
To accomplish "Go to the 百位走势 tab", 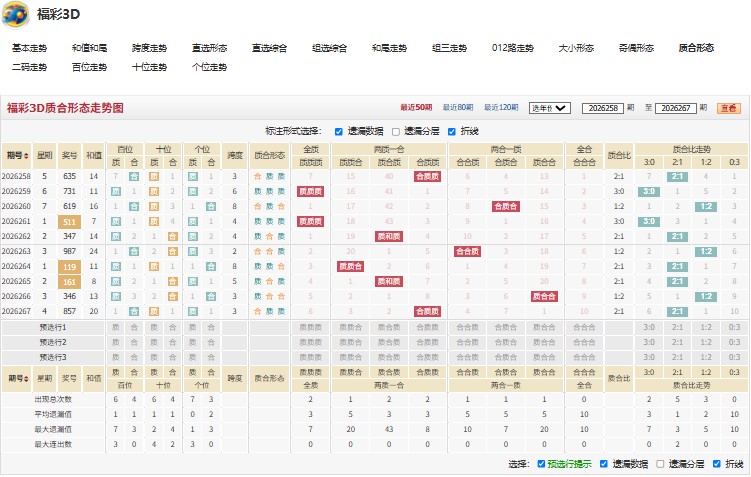I will pyautogui.click(x=89, y=67).
